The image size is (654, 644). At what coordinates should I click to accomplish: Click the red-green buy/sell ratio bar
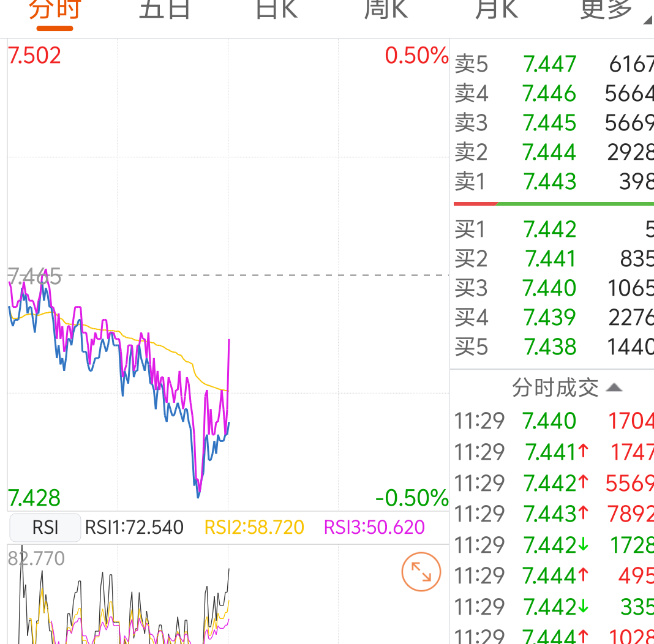554,204
